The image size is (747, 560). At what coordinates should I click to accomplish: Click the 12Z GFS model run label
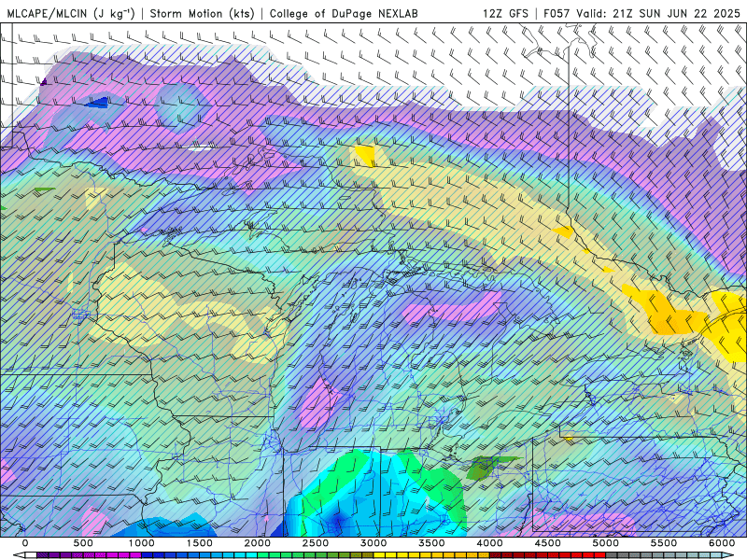505,13
